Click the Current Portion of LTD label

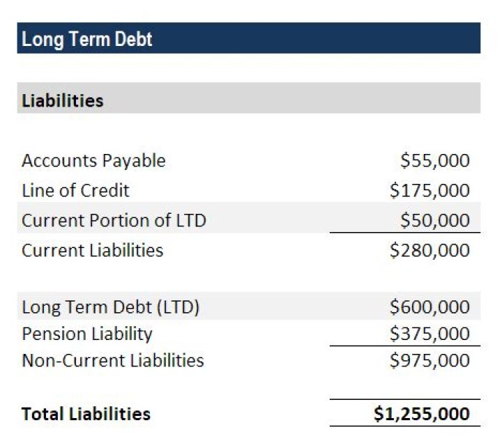114,220
